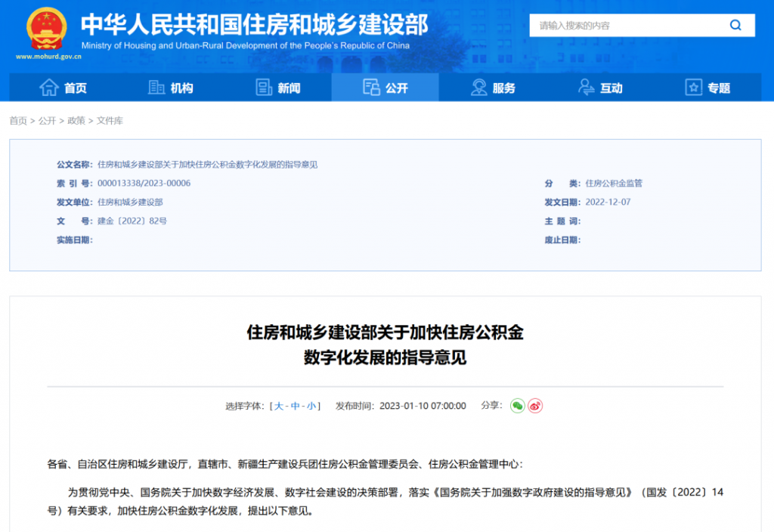Open the 首页 navigation tab
Viewport: 774px width, 532px height.
63,88
